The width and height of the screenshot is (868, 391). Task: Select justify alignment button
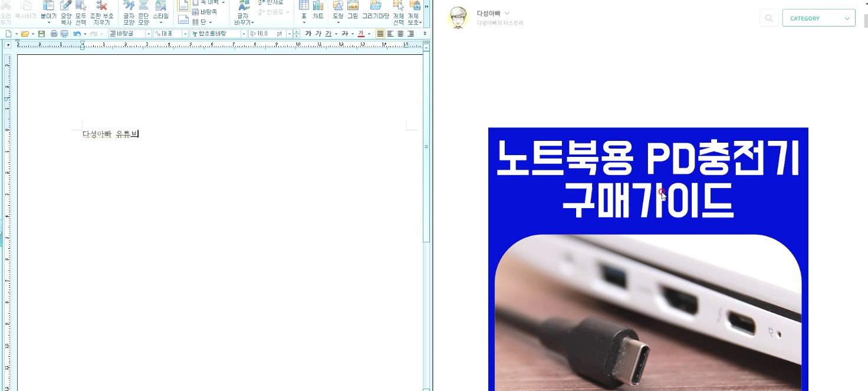pos(380,34)
